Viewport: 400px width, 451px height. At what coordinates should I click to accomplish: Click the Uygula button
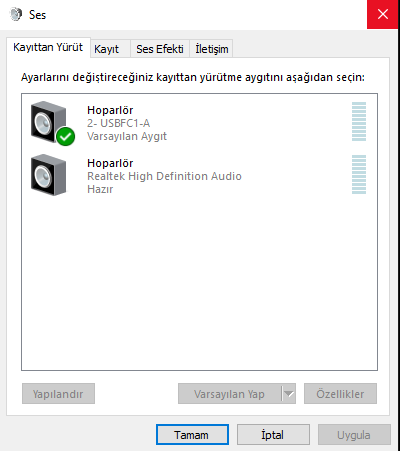point(354,435)
